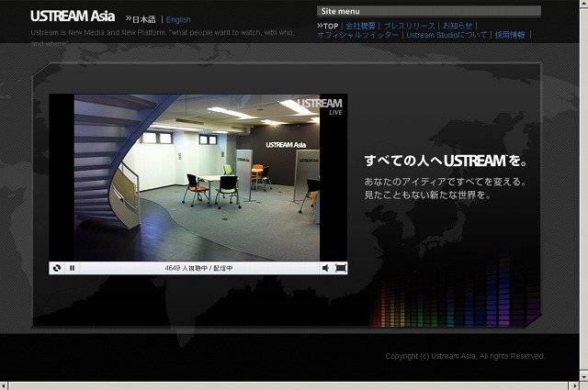Select 日本語 language option

pos(144,19)
